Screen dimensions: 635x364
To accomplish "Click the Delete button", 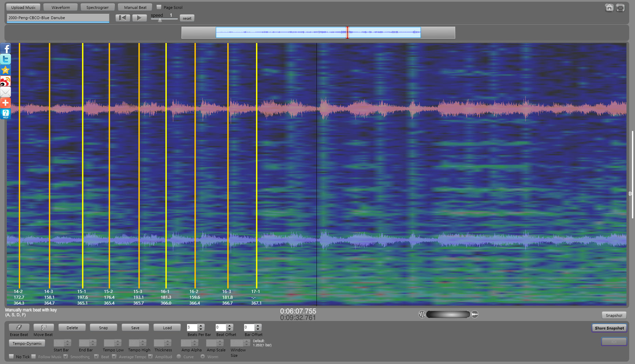I will pos(72,327).
